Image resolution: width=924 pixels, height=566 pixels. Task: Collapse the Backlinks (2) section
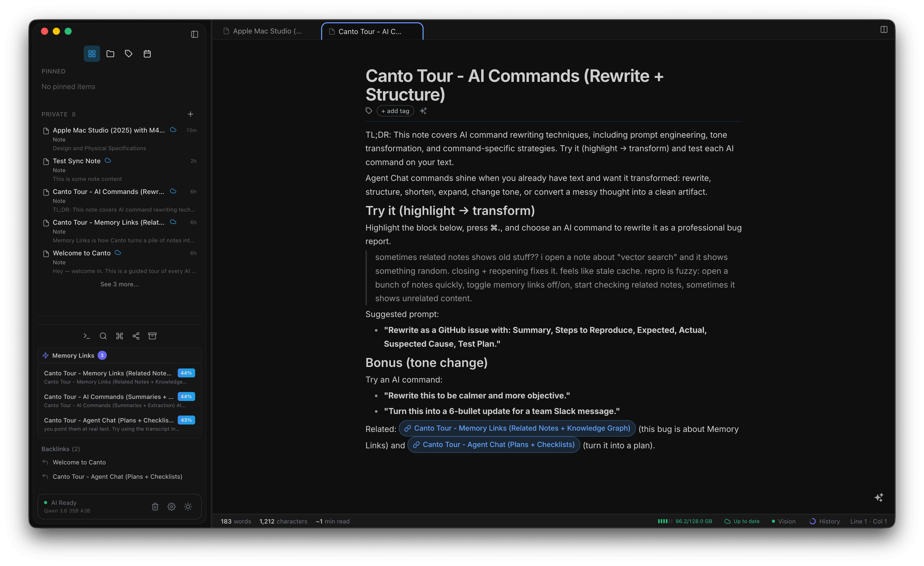click(61, 449)
